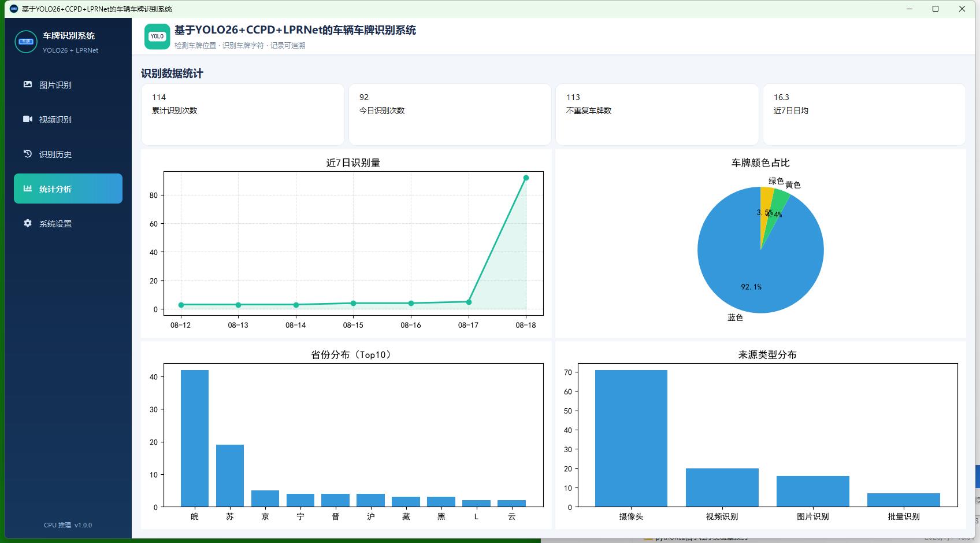Screen dimensions: 980x543
Task: Click the app icon in the window title bar
Action: 14,9
